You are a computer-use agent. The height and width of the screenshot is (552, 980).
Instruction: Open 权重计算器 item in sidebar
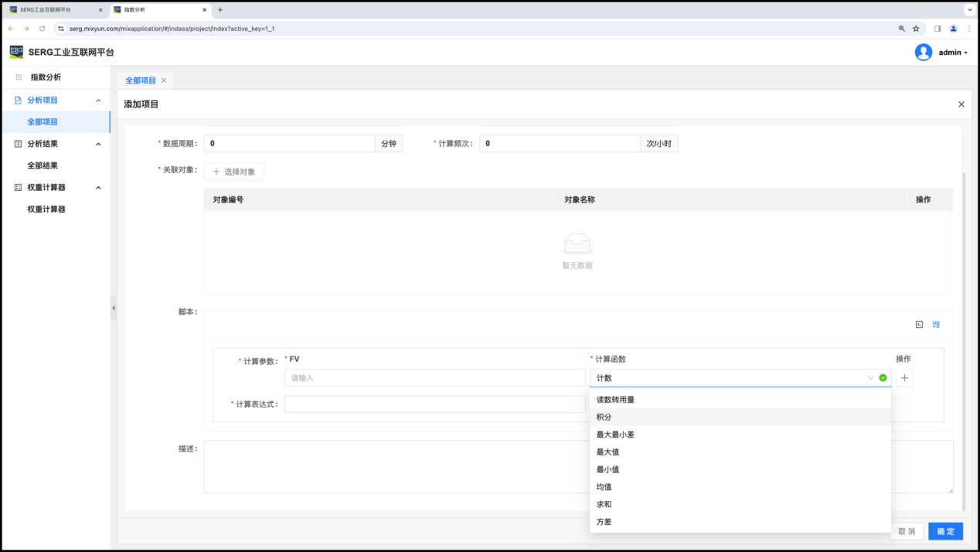46,210
